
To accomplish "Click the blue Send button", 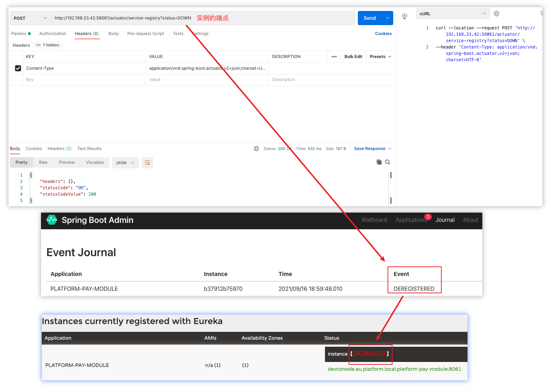I will (370, 18).
